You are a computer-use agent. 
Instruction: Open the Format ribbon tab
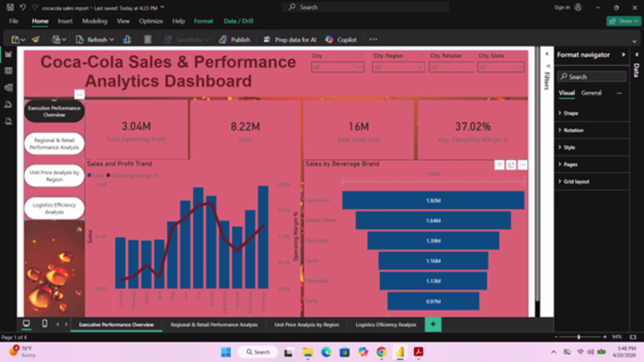[203, 21]
